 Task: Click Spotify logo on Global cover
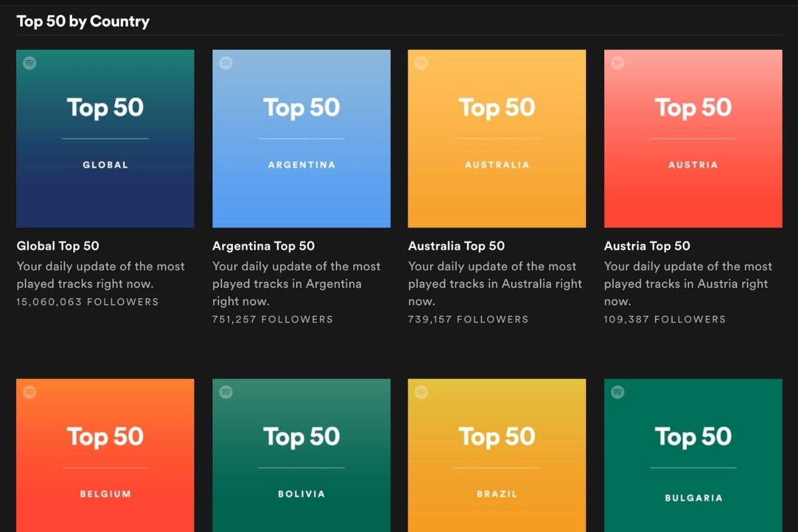(30, 63)
